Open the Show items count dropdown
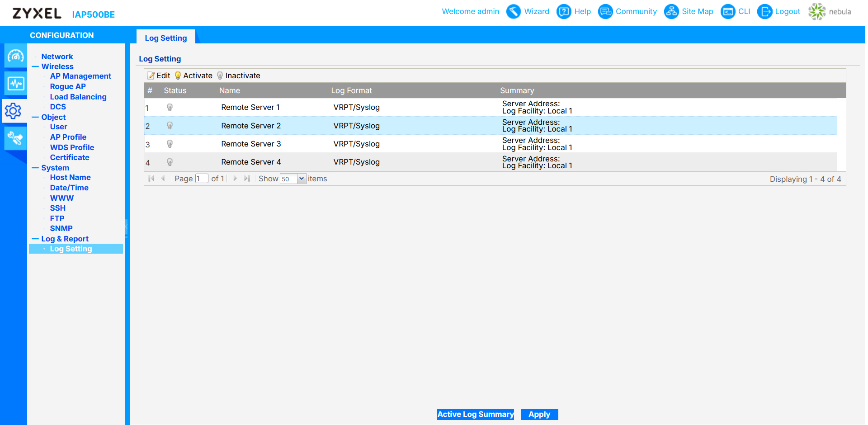Viewport: 868px width, 425px height. (301, 179)
